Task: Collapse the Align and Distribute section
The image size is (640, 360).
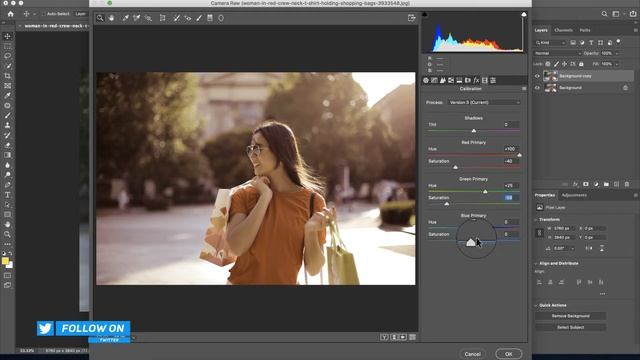Action: (536, 264)
